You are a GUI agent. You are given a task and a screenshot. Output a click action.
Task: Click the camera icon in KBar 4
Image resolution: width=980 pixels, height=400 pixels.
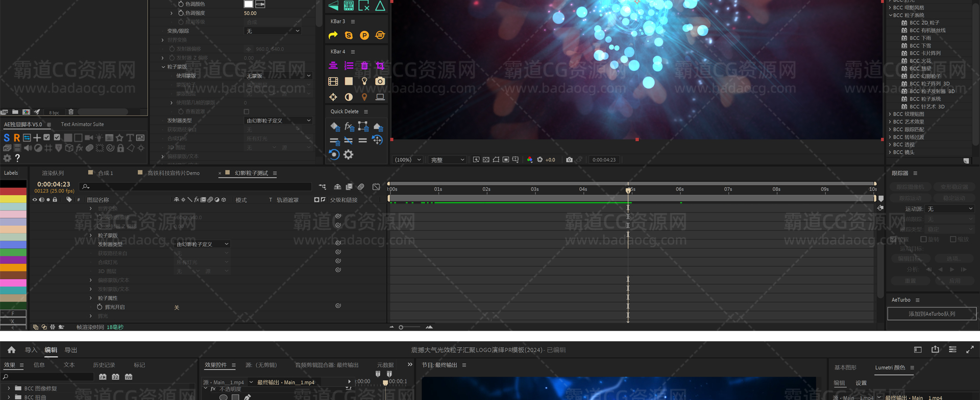(380, 81)
